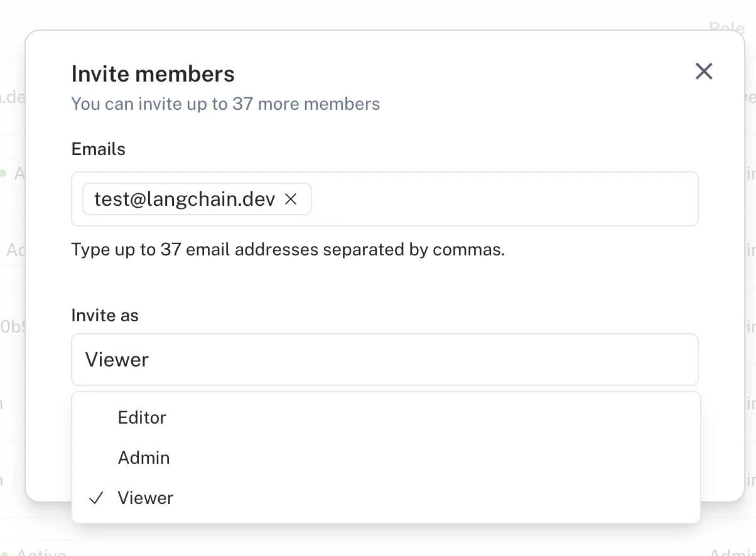
Task: Click the 37 more members subtitle
Action: (x=225, y=104)
